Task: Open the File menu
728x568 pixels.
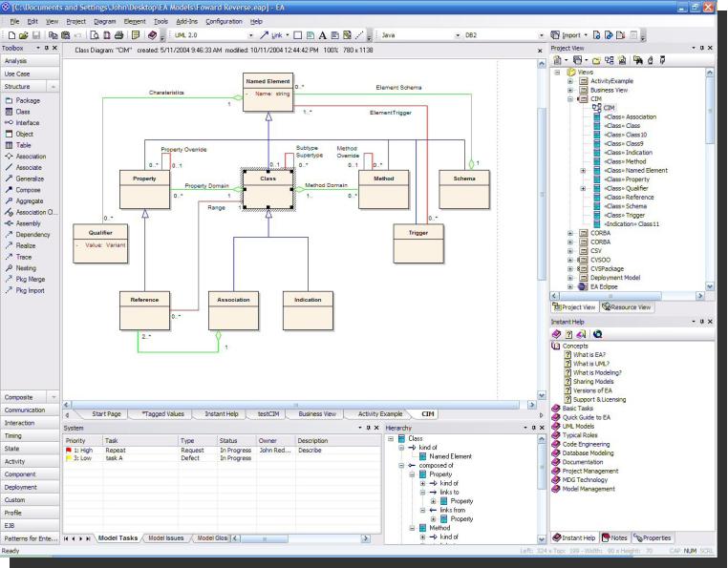Action: click(x=15, y=22)
